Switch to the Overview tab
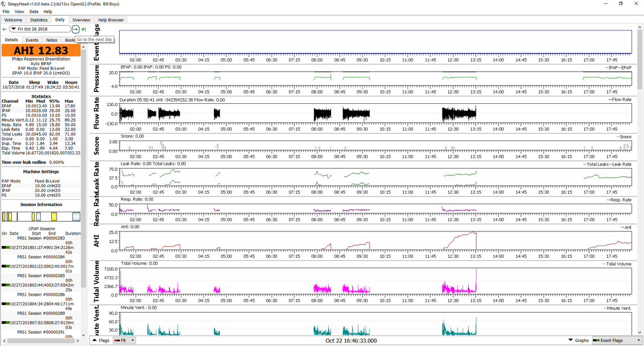 [x=81, y=20]
